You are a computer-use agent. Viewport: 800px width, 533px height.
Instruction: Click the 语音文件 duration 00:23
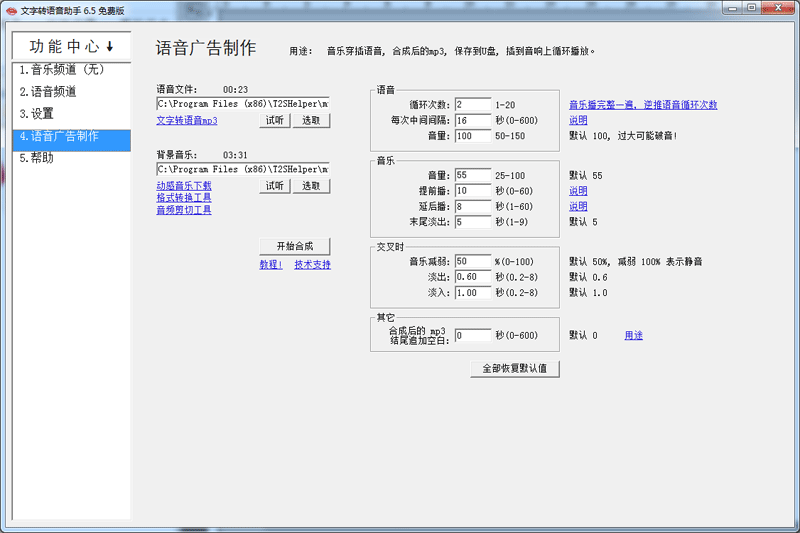235,90
